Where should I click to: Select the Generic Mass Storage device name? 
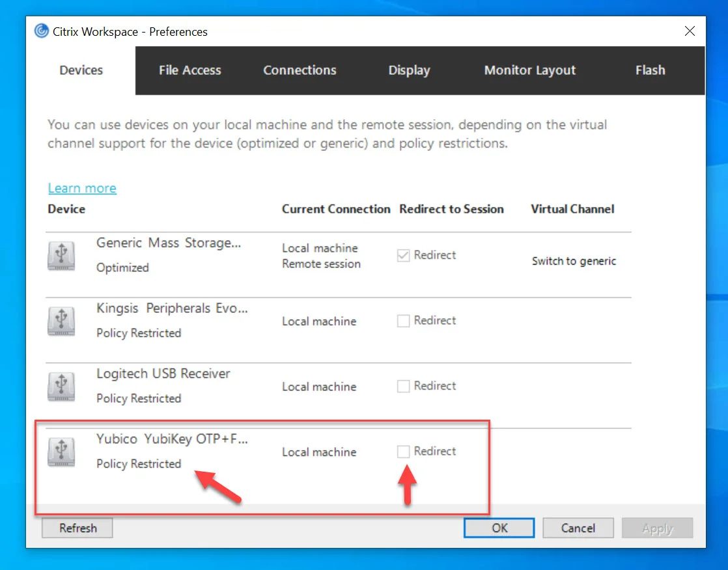pos(169,243)
